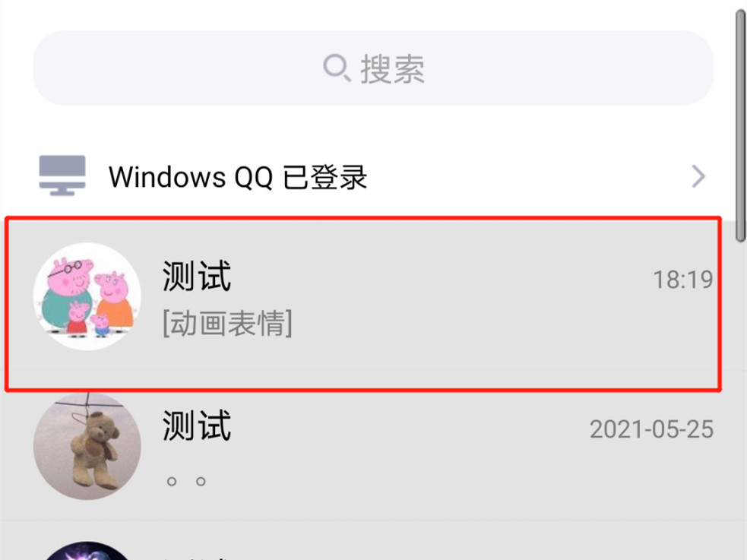Tap the 2021-05-25 date label
The image size is (747, 560).
tap(651, 429)
